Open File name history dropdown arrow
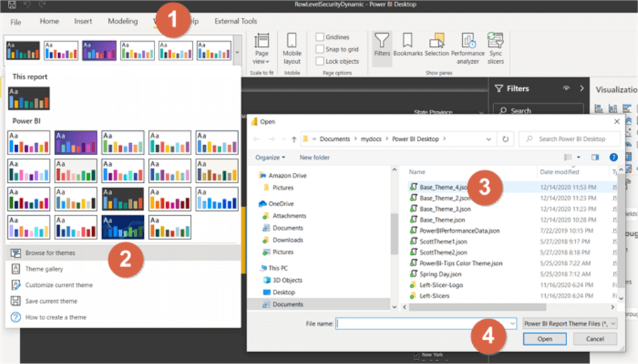The width and height of the screenshot is (638, 364). [513, 324]
